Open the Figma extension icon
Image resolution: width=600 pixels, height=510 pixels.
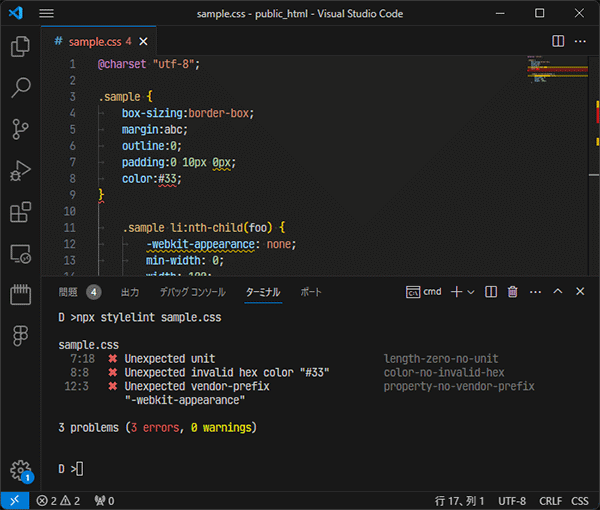(x=20, y=336)
